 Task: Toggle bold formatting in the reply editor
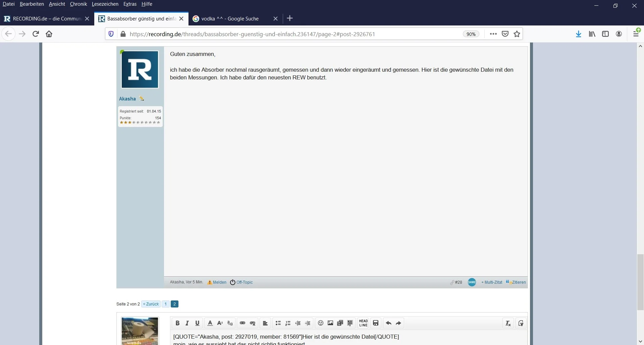pyautogui.click(x=177, y=323)
